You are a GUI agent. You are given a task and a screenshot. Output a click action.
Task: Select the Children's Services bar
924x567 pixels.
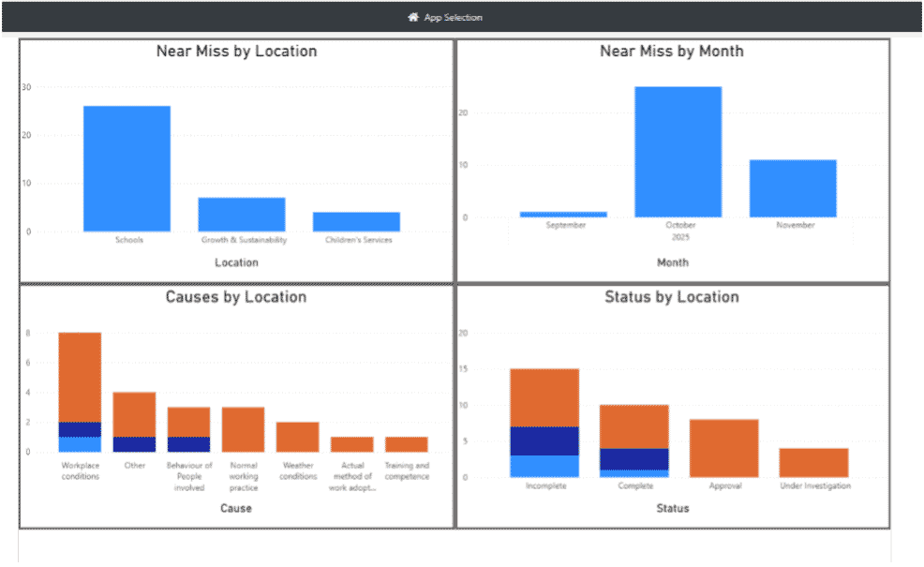pos(356,222)
